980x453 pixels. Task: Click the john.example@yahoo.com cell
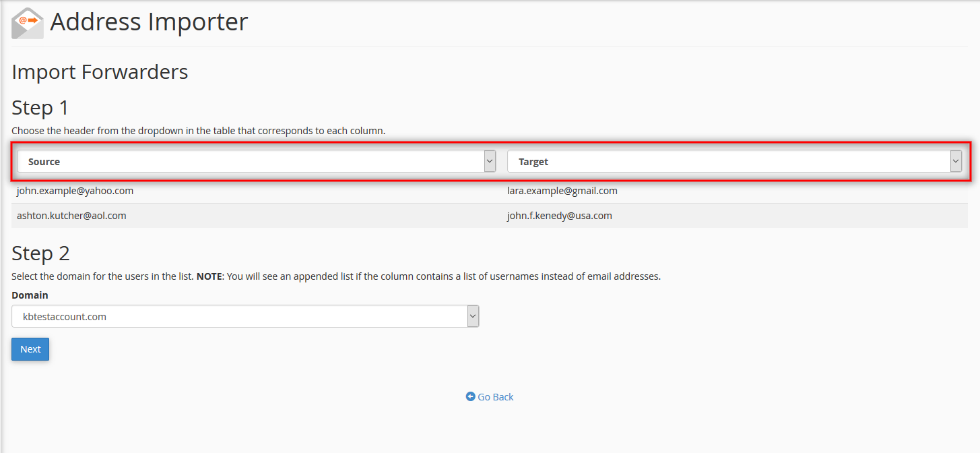(75, 191)
